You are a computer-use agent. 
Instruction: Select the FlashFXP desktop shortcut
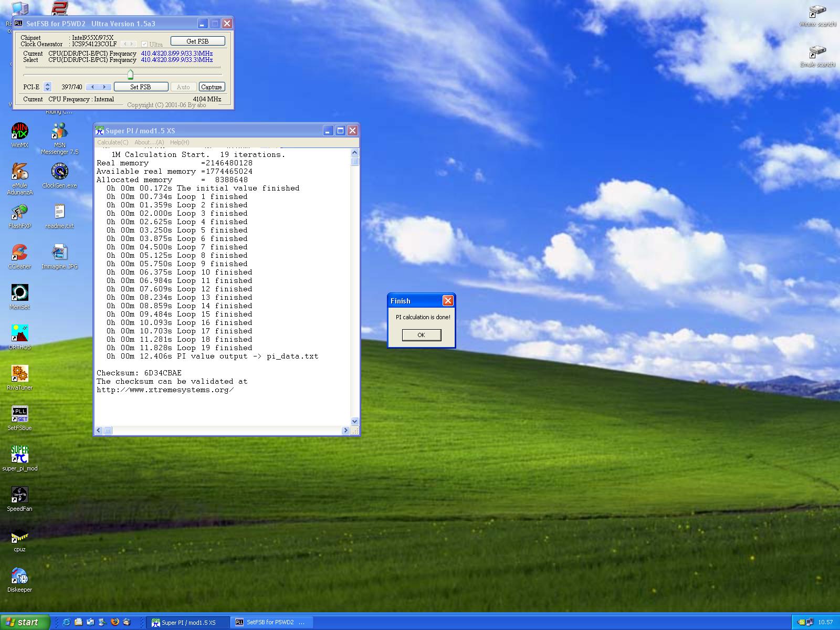[20, 216]
